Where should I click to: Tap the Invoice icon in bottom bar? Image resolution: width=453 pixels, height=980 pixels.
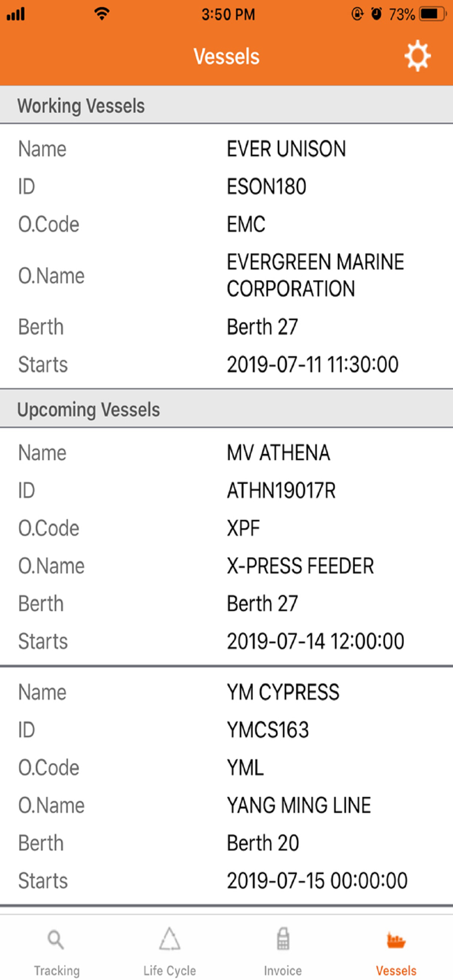[x=282, y=939]
